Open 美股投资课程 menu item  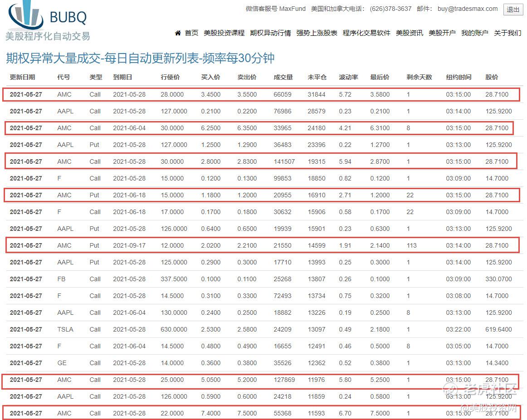(x=224, y=33)
